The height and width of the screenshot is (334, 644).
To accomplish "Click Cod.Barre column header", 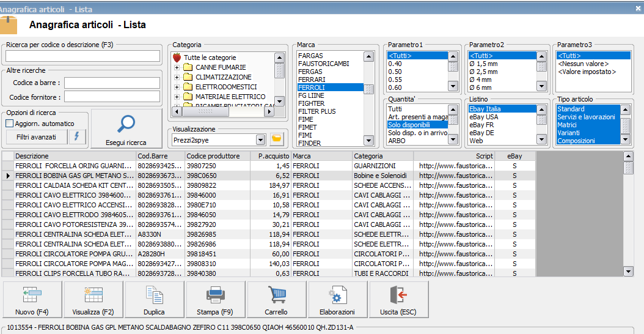I will (161, 156).
